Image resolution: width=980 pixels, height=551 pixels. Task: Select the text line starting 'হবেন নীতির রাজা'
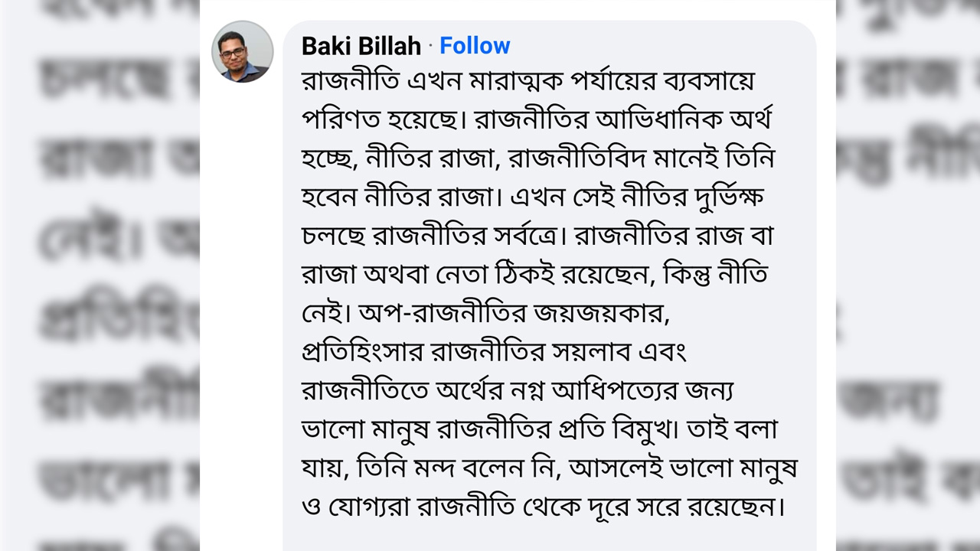click(534, 198)
